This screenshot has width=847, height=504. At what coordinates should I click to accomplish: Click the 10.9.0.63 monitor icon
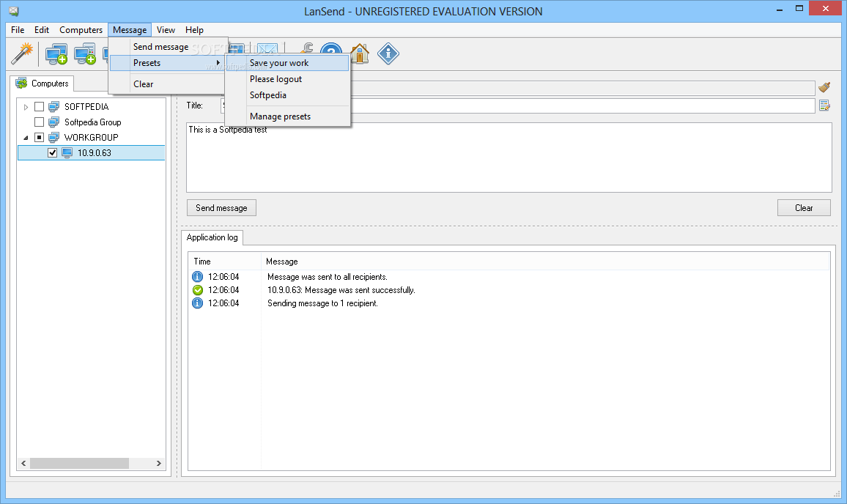pyautogui.click(x=67, y=153)
